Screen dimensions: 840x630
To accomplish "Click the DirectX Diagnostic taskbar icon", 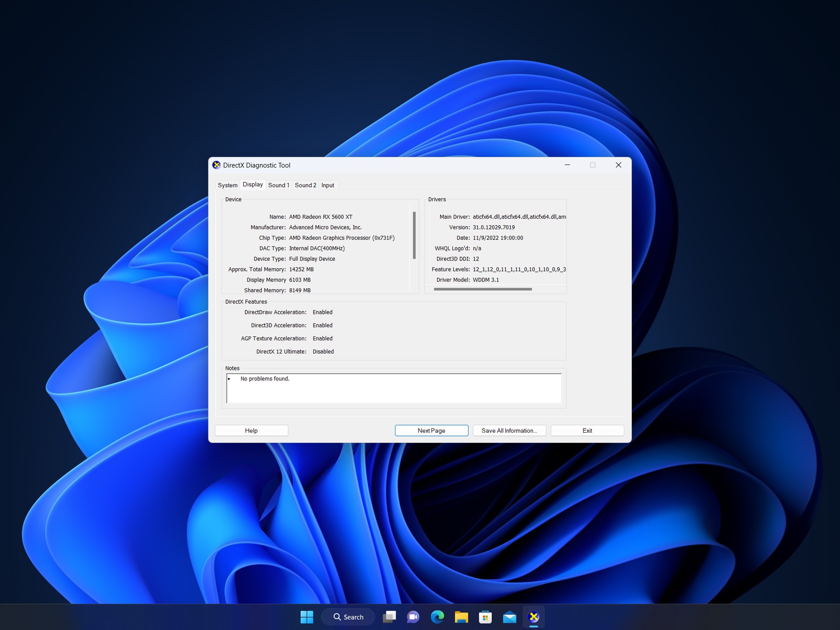I will tap(534, 617).
